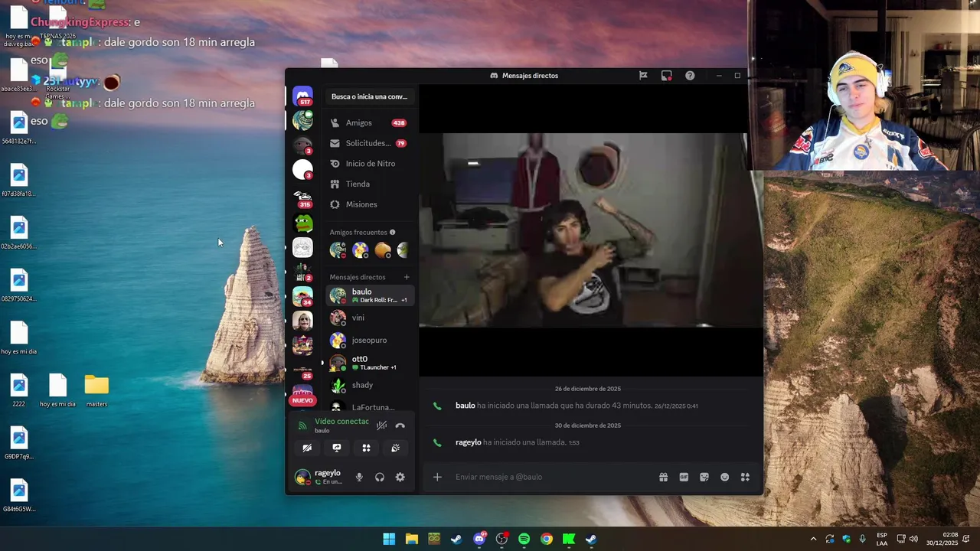Click the NUEVO unread badge

point(302,400)
